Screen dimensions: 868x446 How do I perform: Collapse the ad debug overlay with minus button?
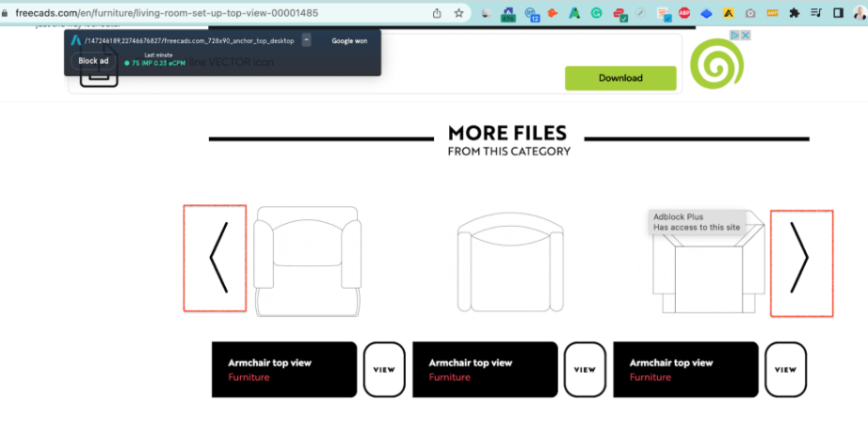tap(306, 40)
